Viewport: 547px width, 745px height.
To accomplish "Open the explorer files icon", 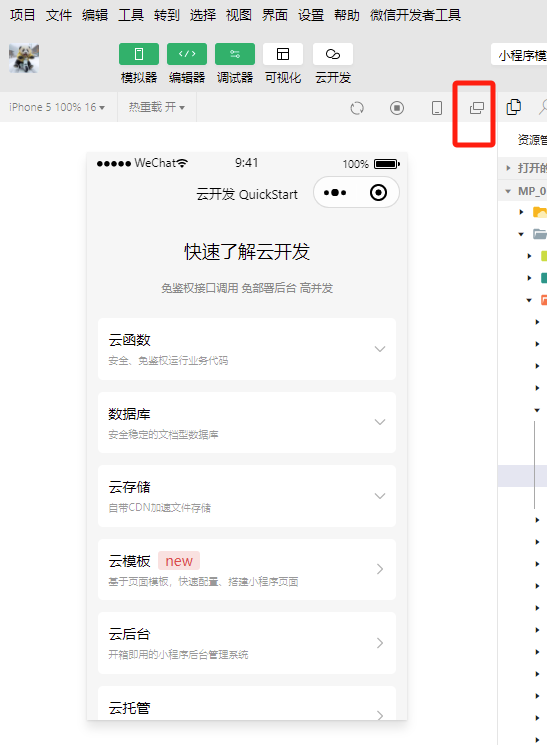I will point(514,107).
